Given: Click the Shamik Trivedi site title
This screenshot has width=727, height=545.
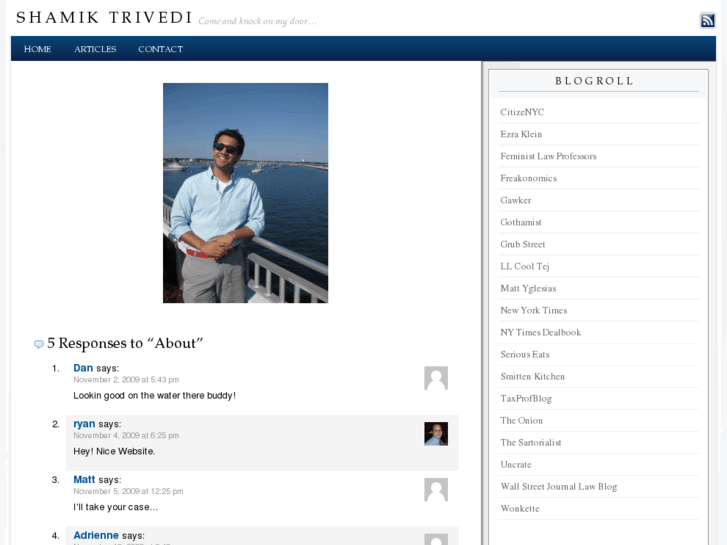Looking at the screenshot, I should (104, 18).
